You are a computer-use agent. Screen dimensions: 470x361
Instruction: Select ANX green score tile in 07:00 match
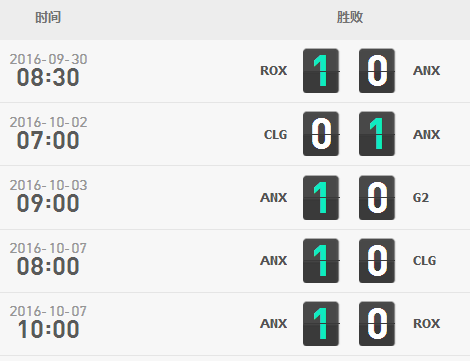pyautogui.click(x=377, y=134)
